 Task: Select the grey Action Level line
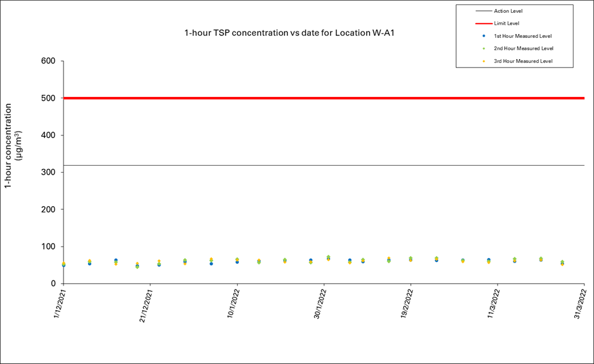(324, 165)
